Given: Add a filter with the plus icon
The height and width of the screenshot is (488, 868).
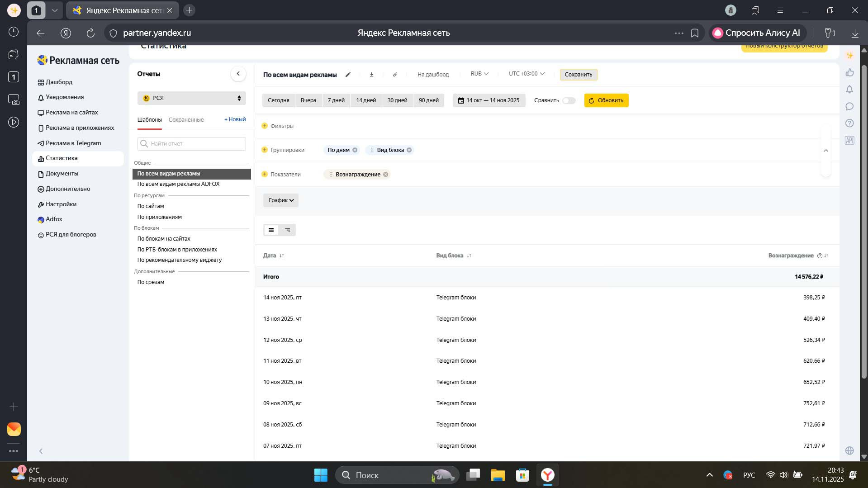Looking at the screenshot, I should (265, 126).
